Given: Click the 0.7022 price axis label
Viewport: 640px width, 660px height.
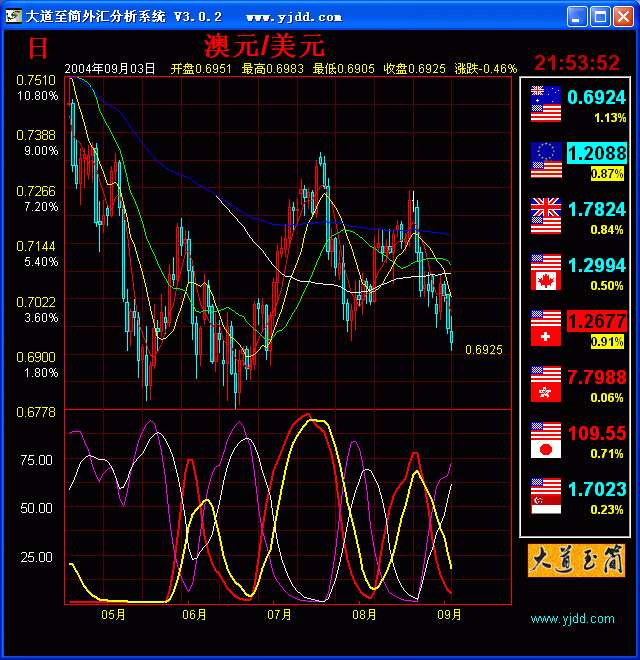Looking at the screenshot, I should (36, 302).
